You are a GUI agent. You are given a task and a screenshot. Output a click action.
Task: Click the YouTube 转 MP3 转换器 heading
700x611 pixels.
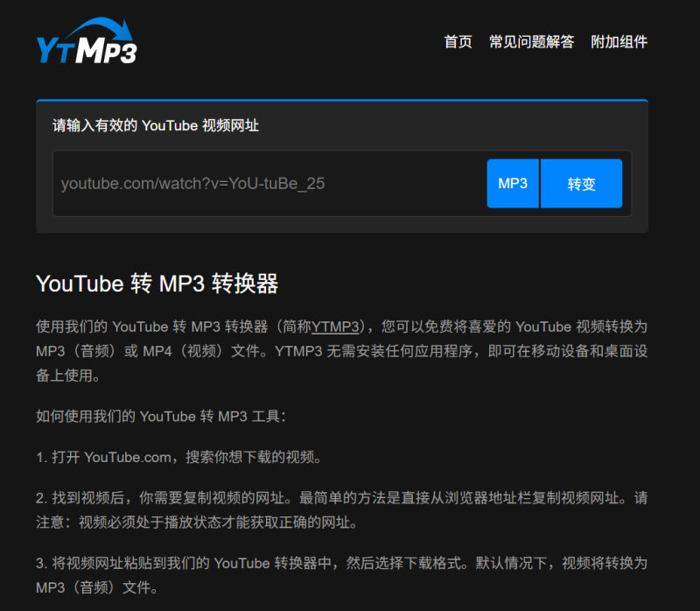coord(157,284)
